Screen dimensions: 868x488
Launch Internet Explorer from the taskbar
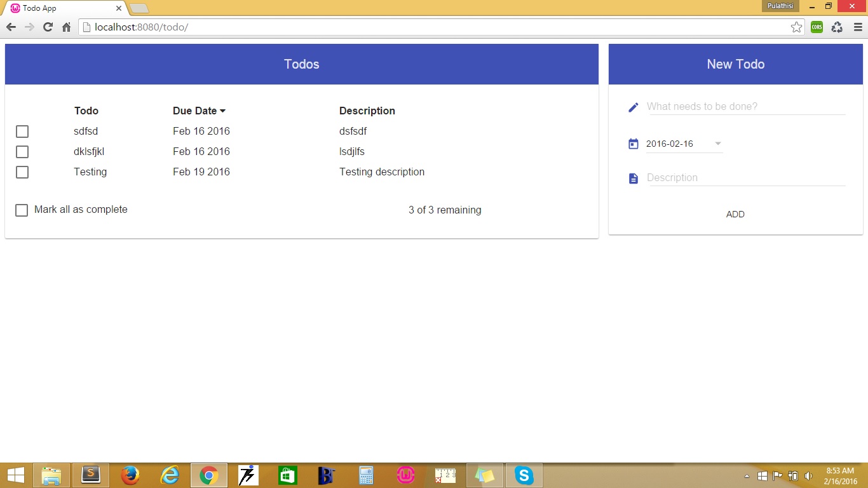[170, 475]
